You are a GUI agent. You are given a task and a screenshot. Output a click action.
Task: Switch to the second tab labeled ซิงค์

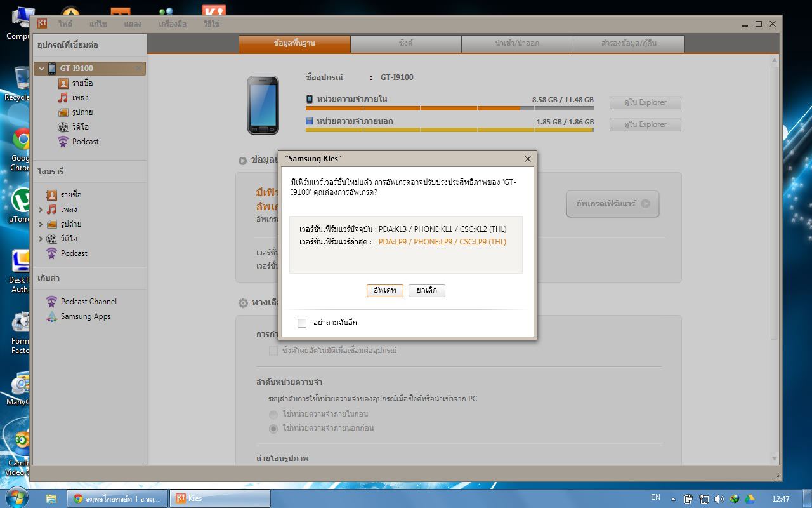[x=406, y=44]
